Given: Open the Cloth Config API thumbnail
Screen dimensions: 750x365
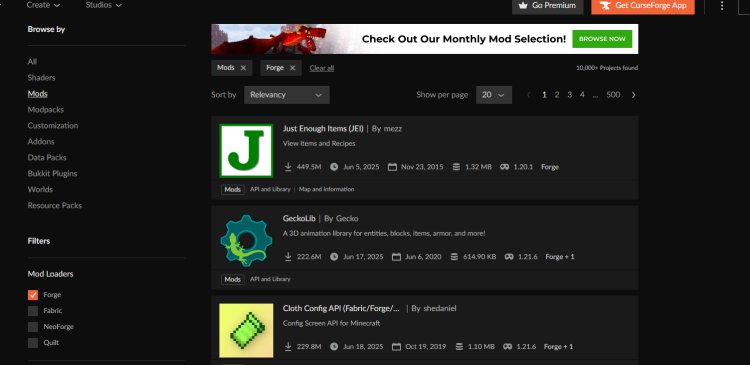Looking at the screenshot, I should 246,331.
